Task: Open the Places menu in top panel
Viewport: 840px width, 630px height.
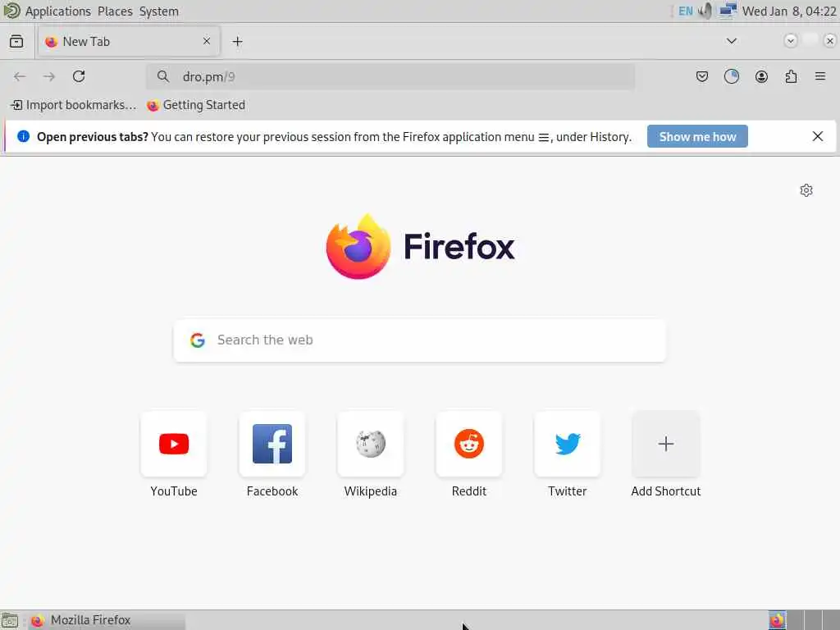Action: (x=115, y=11)
